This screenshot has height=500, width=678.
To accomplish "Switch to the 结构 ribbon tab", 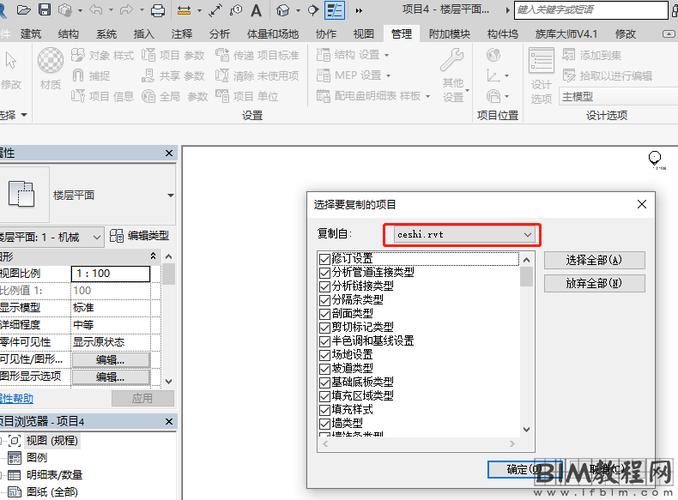I will (68, 34).
